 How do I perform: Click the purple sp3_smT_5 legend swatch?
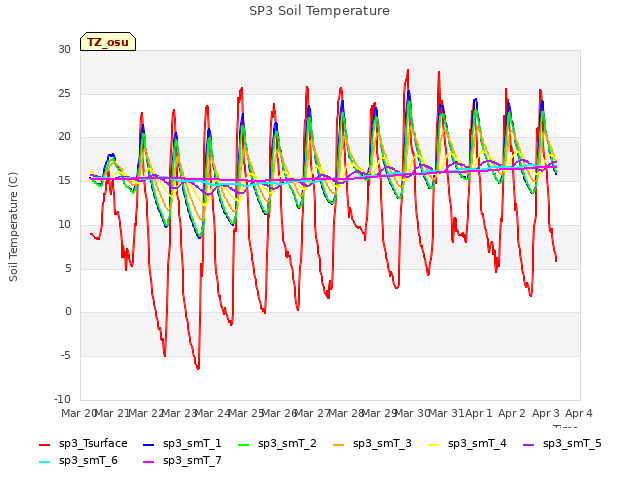coord(529,444)
